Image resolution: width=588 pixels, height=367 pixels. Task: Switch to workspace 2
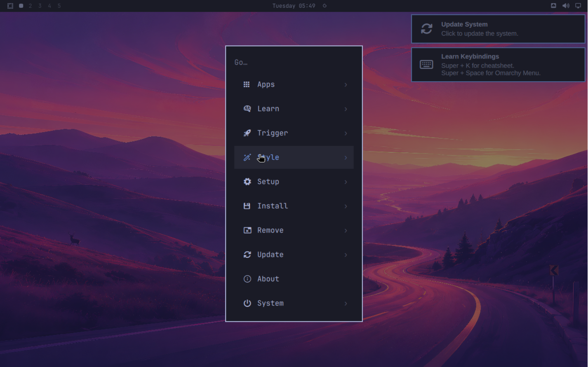coord(30,6)
